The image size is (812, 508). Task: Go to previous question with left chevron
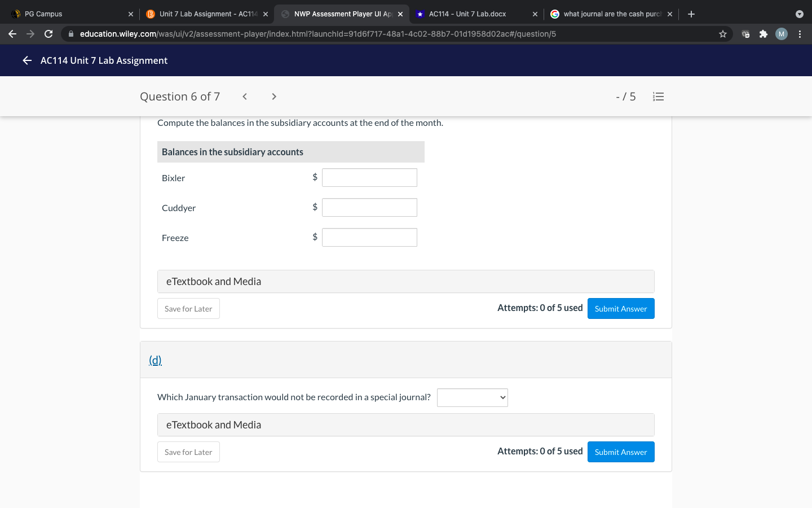244,96
